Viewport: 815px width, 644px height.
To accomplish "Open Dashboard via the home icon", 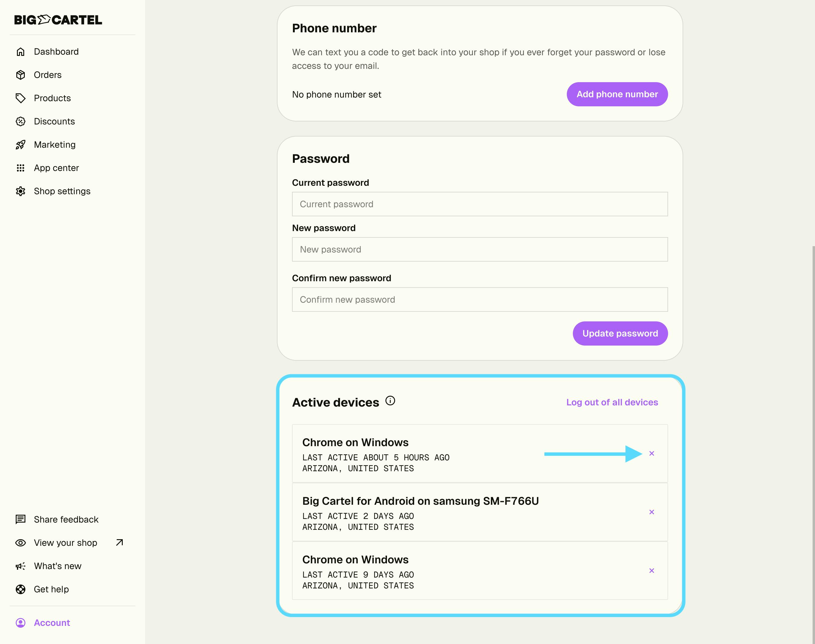I will coord(21,52).
